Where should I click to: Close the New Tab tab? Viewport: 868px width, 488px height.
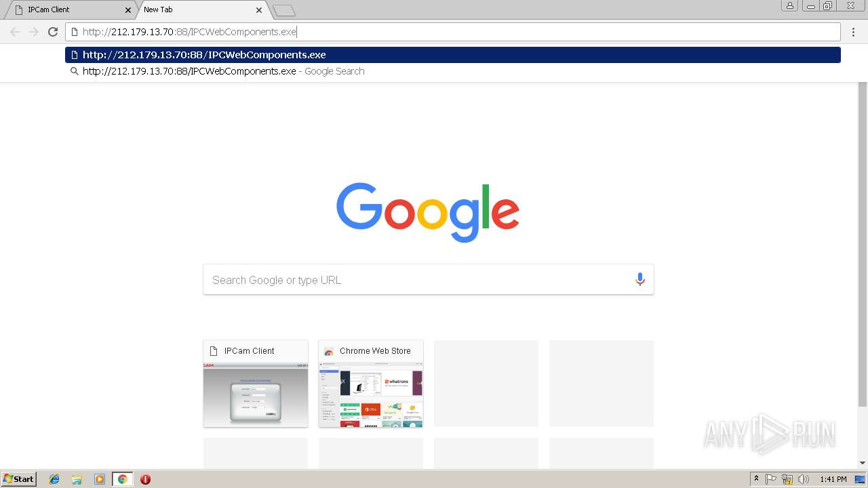tap(258, 10)
